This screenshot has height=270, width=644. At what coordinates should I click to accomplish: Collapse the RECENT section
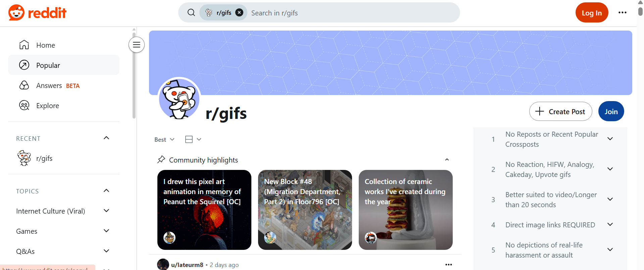pyautogui.click(x=106, y=138)
